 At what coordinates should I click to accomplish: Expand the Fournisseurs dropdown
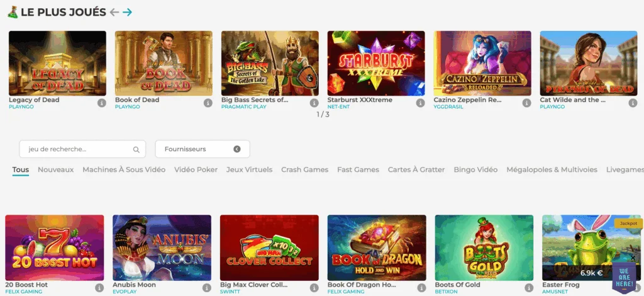pos(236,149)
